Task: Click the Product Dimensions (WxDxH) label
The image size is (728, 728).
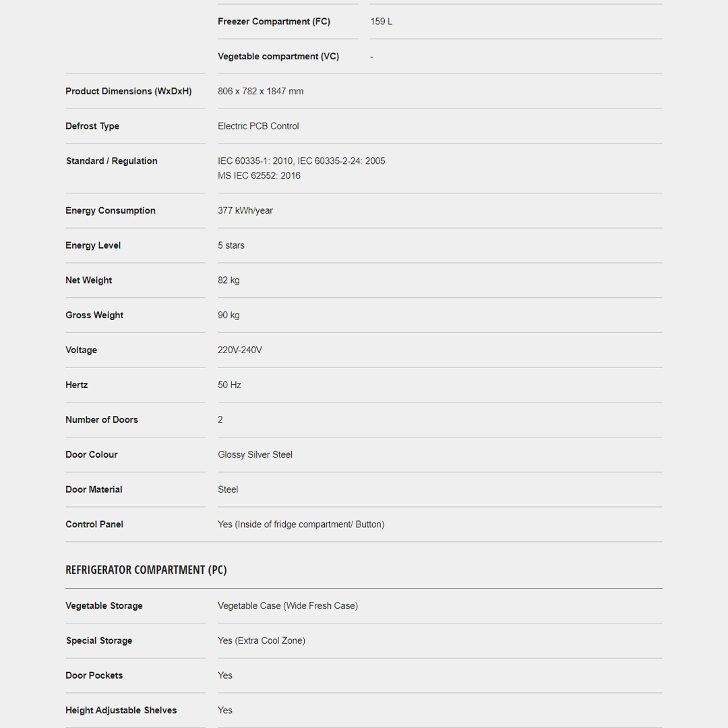Action: point(128,92)
